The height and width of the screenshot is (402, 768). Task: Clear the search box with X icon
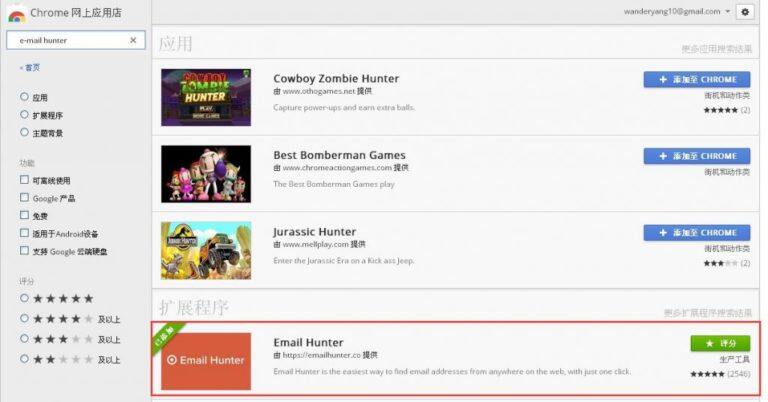[x=133, y=40]
